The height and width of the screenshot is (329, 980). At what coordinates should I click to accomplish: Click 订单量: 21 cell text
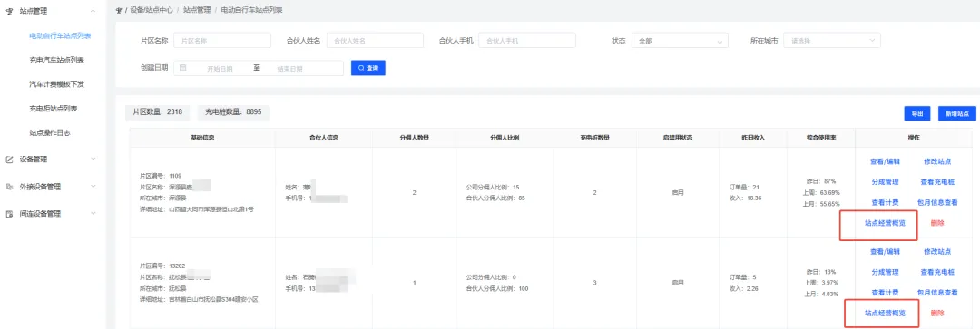click(x=744, y=187)
